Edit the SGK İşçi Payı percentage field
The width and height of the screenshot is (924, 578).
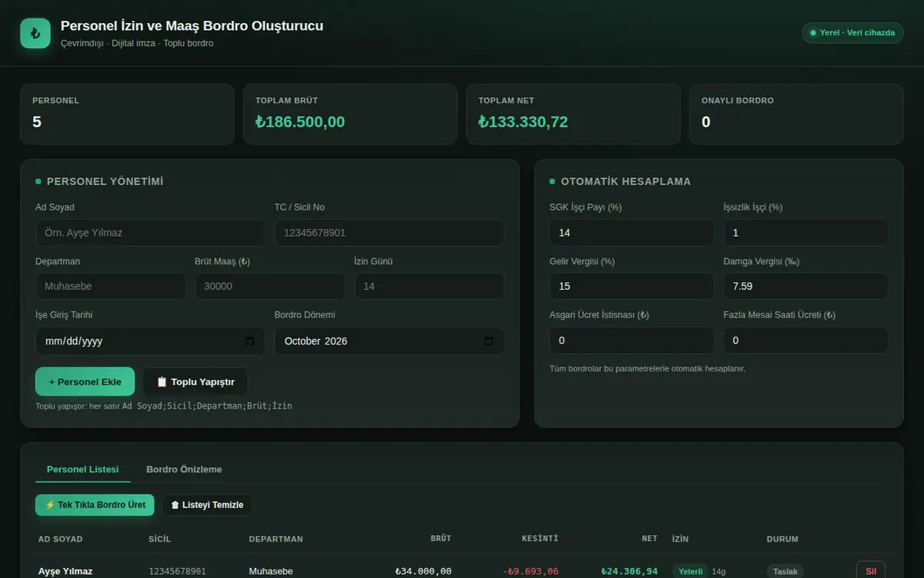click(631, 233)
